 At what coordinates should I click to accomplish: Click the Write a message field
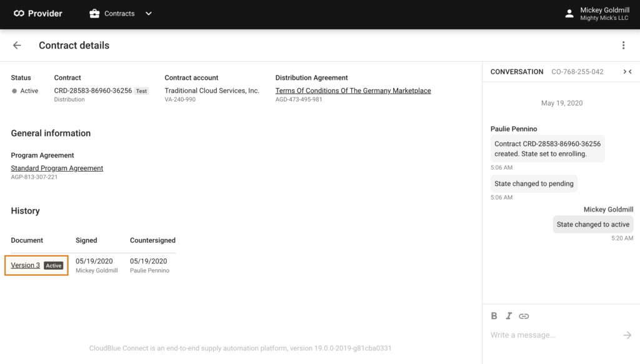tap(555, 335)
